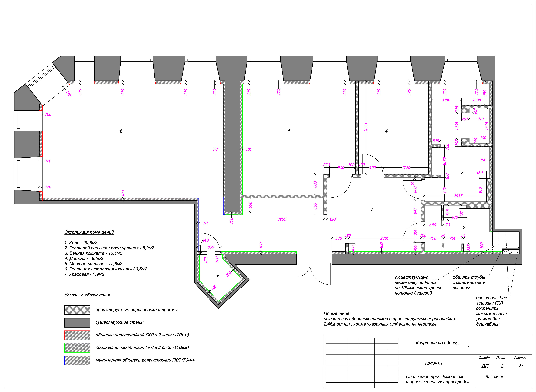Click room number 6 label
Viewport: 536px width, 392px height.
pos(121,131)
